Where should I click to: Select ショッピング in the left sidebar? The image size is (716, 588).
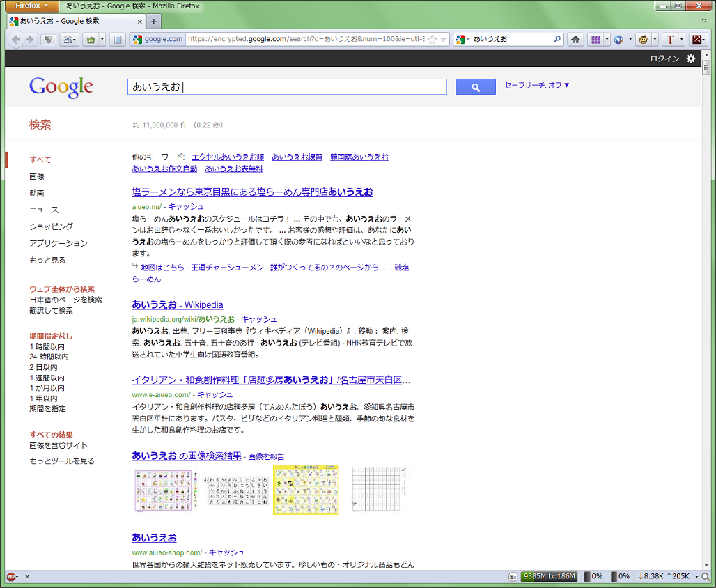click(51, 226)
